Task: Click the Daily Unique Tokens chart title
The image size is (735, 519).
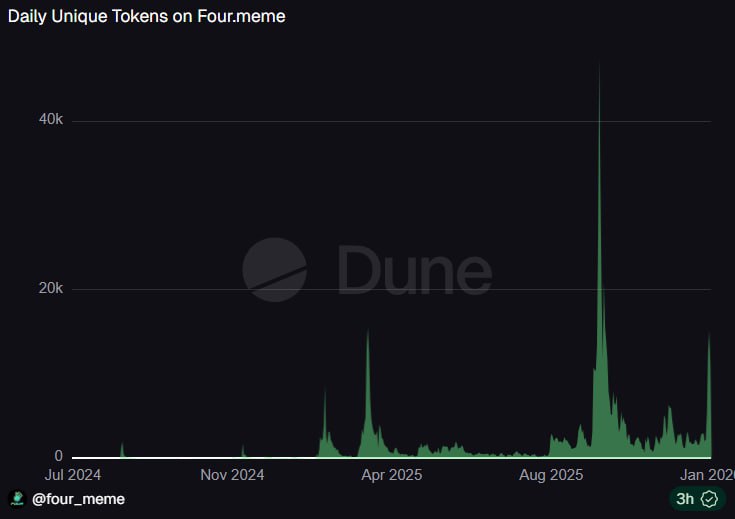Action: [x=147, y=17]
